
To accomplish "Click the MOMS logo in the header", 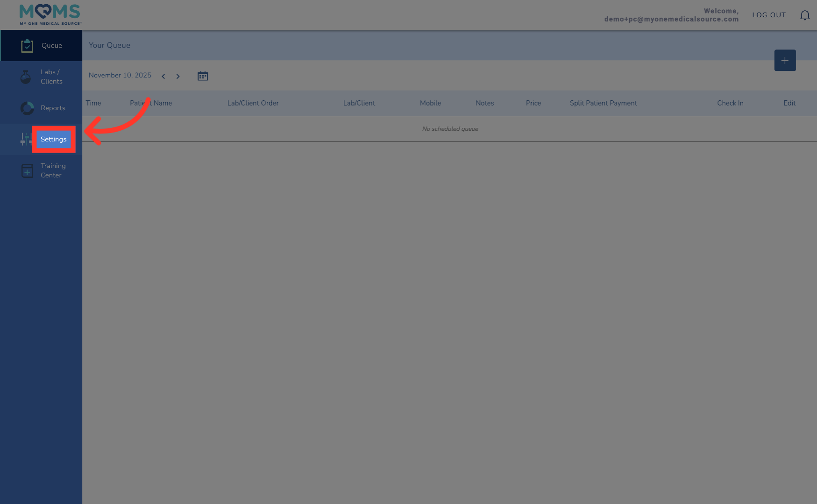I will click(x=49, y=14).
